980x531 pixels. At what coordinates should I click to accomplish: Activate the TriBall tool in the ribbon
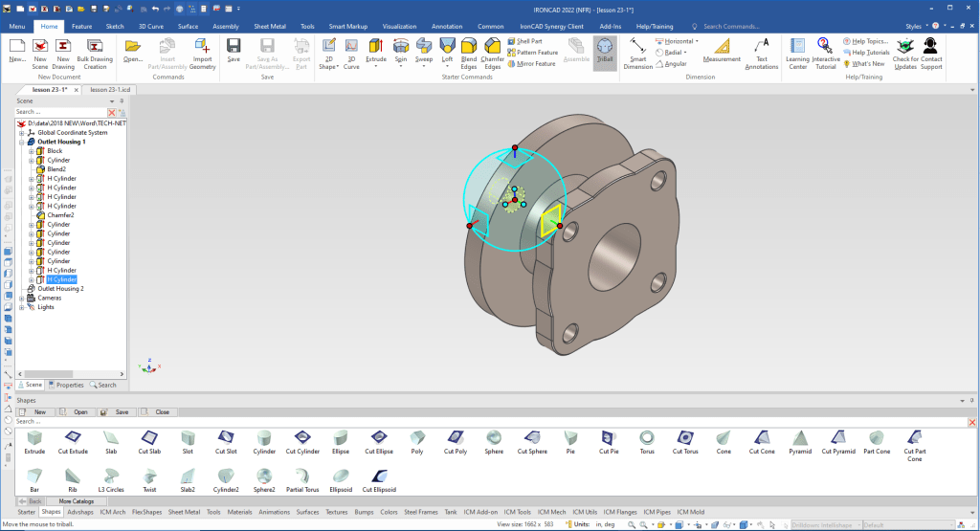pyautogui.click(x=604, y=50)
